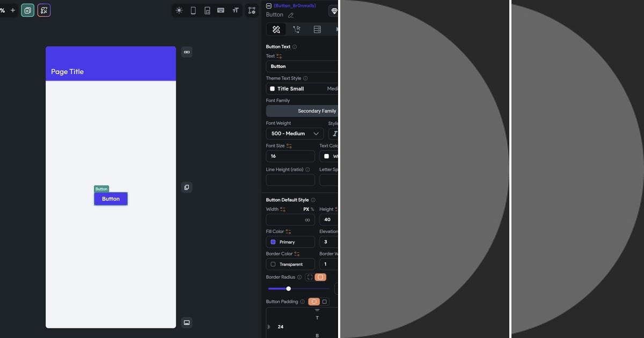The width and height of the screenshot is (644, 338).
Task: Switch to individual corner radius mode
Action: pos(310,277)
